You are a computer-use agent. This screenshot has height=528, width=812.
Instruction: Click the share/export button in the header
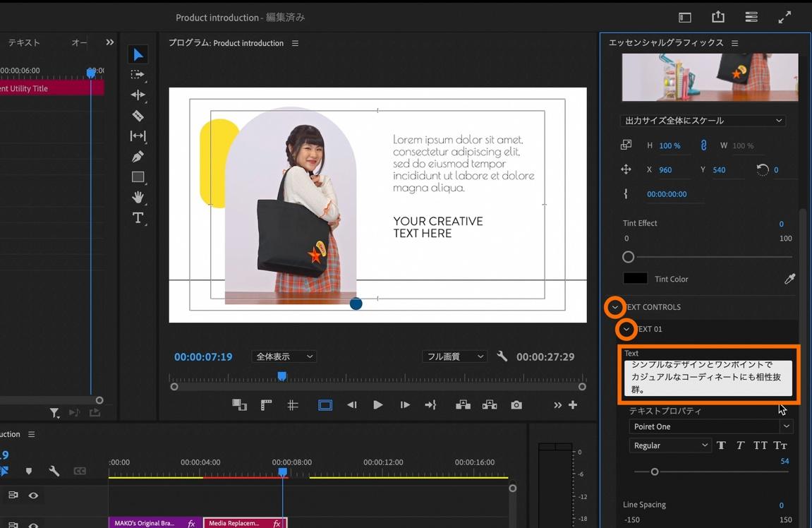pos(718,17)
